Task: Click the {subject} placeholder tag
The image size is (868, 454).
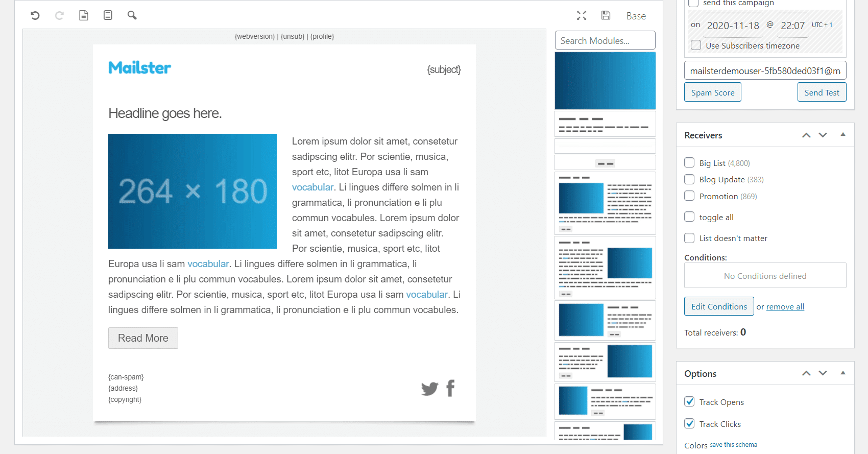Action: (444, 69)
